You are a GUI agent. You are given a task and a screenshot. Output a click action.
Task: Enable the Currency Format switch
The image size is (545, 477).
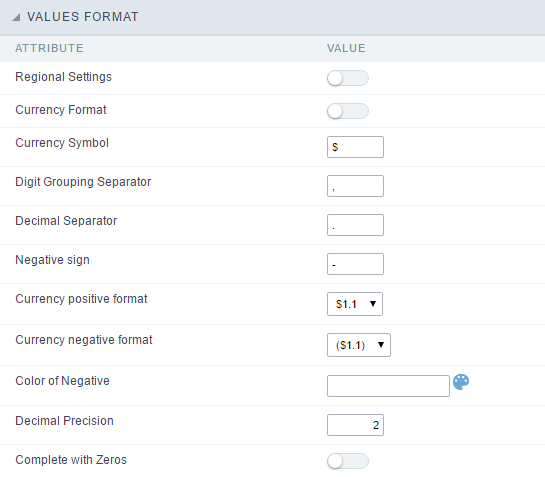point(348,111)
